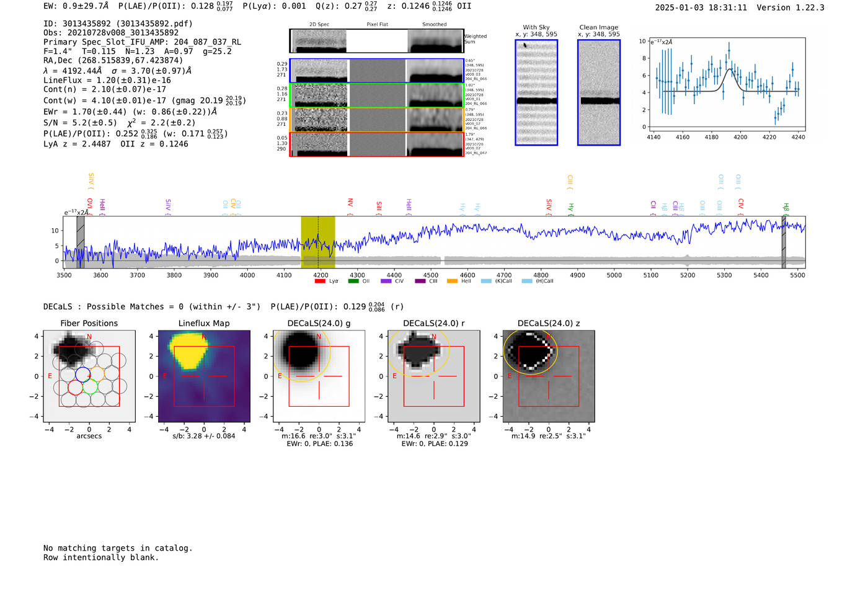Click the red fiber circle in Fiber Positions
868x591 pixels.
tap(75, 388)
